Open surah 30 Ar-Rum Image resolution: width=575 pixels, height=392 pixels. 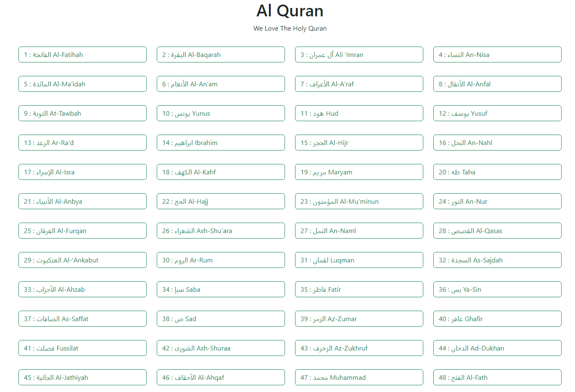pyautogui.click(x=220, y=260)
